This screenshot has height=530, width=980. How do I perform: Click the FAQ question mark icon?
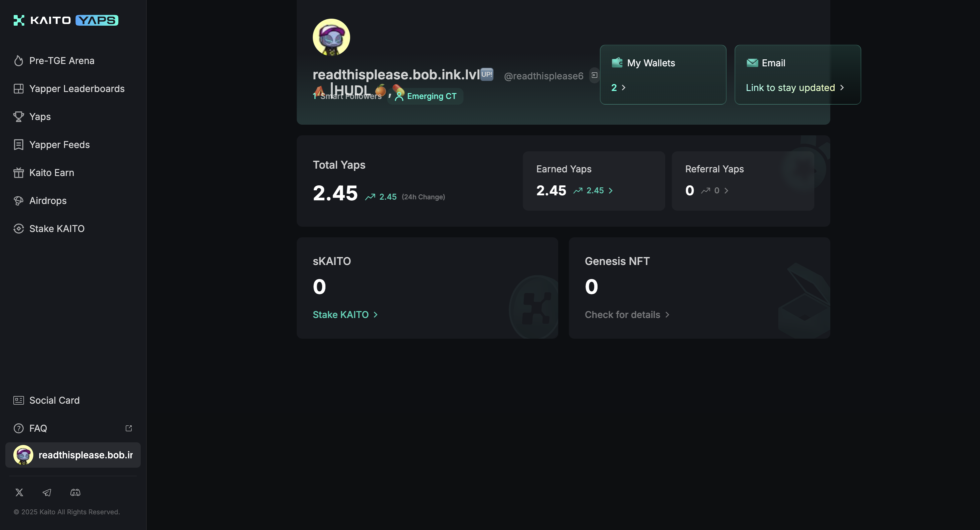tap(19, 428)
